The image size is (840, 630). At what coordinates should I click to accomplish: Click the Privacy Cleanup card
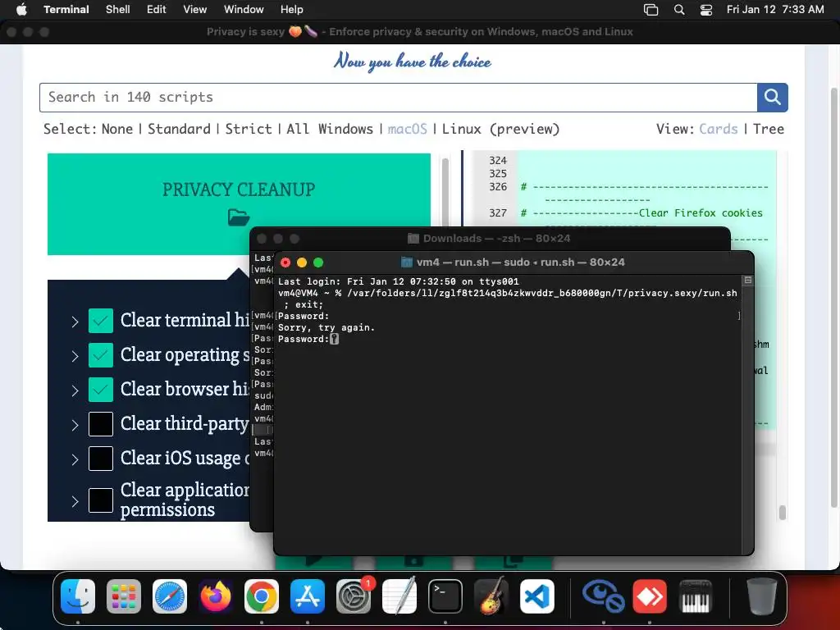[239, 204]
